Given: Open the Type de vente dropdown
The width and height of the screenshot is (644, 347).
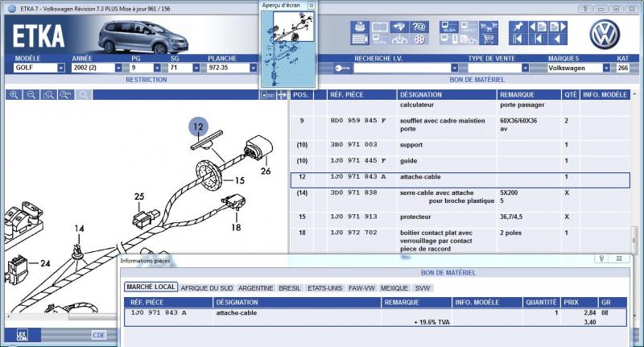Looking at the screenshot, I should pyautogui.click(x=525, y=68).
